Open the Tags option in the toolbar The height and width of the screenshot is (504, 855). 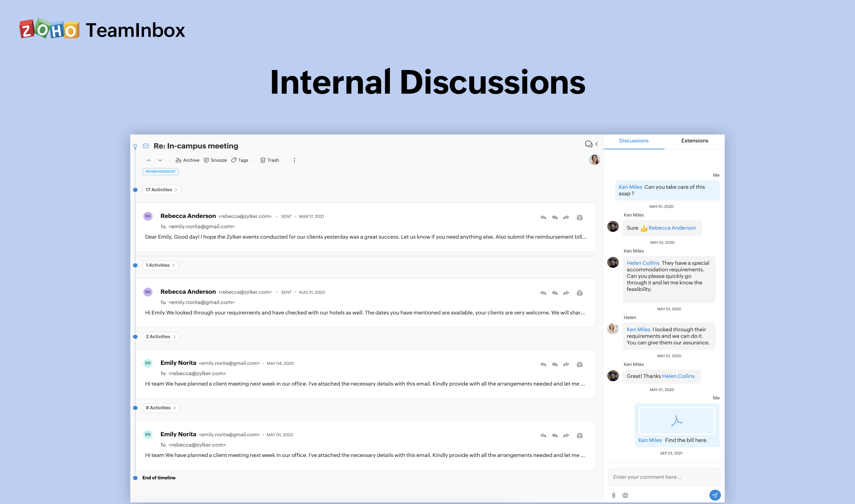(x=240, y=160)
